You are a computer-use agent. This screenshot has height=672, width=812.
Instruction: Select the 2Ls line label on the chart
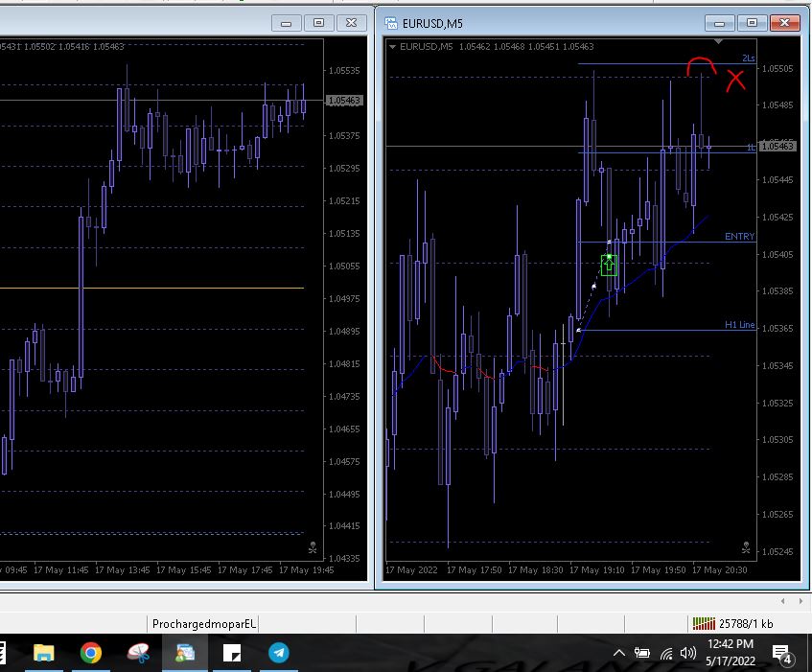pos(749,58)
